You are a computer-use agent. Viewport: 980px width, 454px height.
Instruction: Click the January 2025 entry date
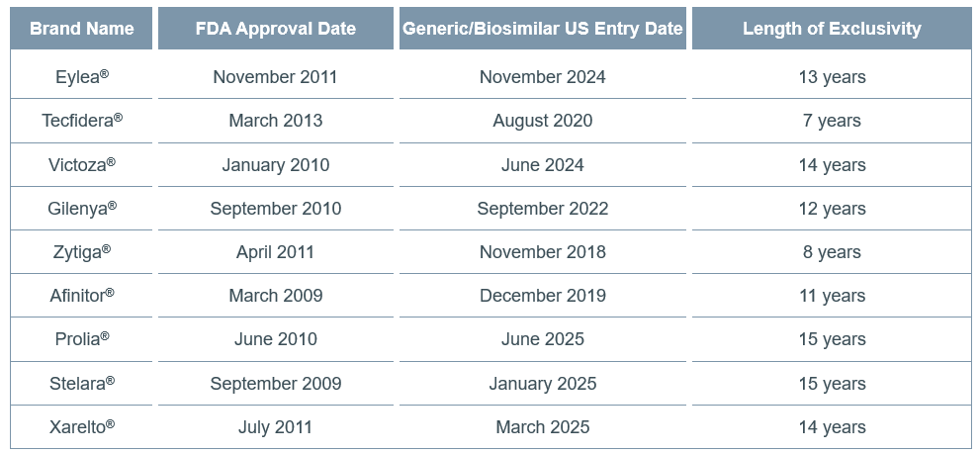point(543,384)
